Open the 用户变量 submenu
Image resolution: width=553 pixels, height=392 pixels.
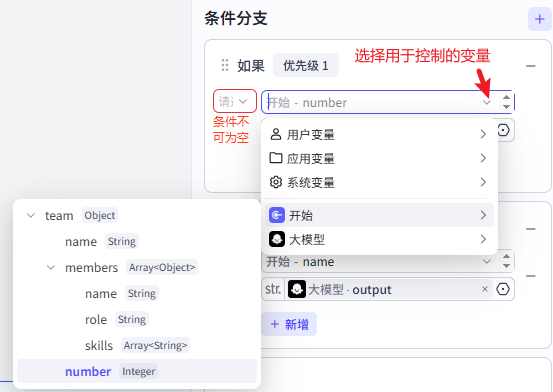[x=379, y=134]
